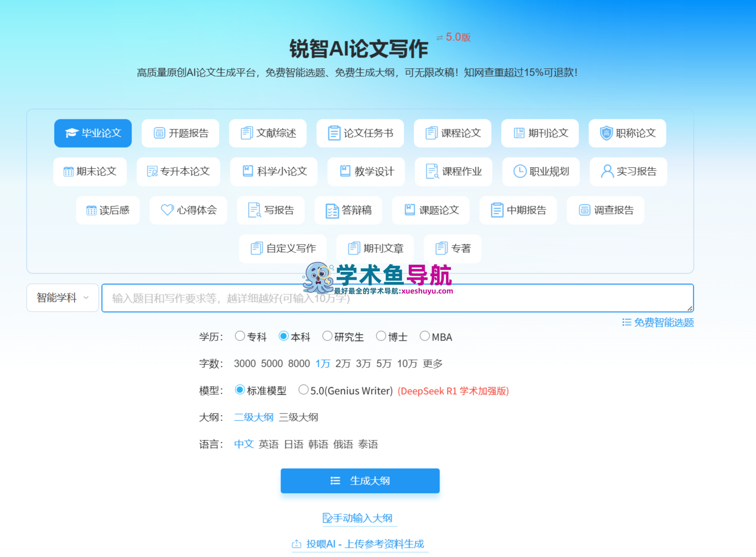The width and height of the screenshot is (756, 557).
Task: Open 手动输入大纲 manual outline link
Action: pos(360,518)
